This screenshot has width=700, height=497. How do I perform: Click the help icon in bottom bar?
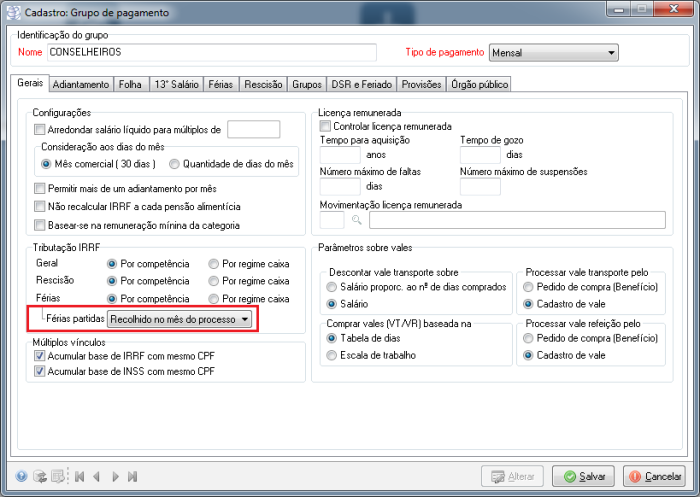click(21, 477)
